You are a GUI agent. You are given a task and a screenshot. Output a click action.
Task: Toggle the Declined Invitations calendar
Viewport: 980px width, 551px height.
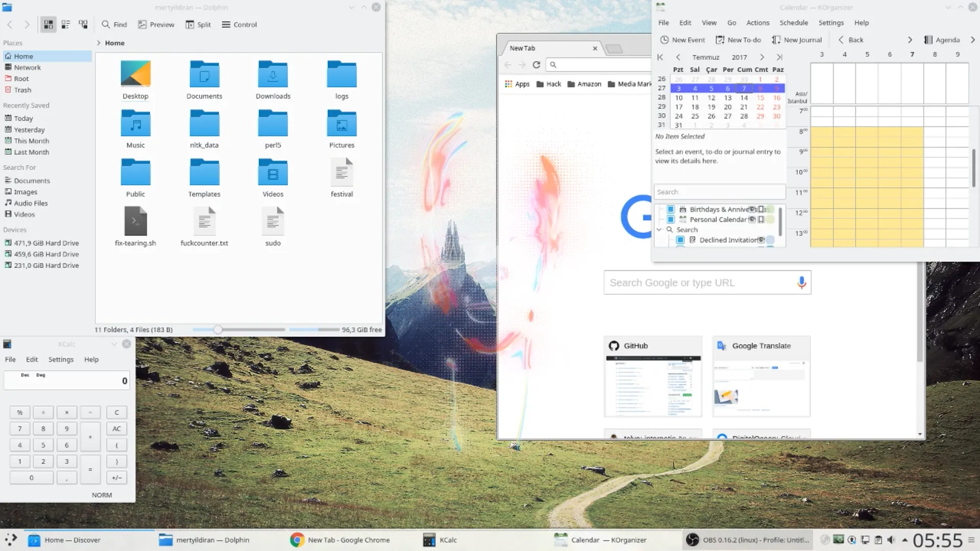pyautogui.click(x=680, y=240)
